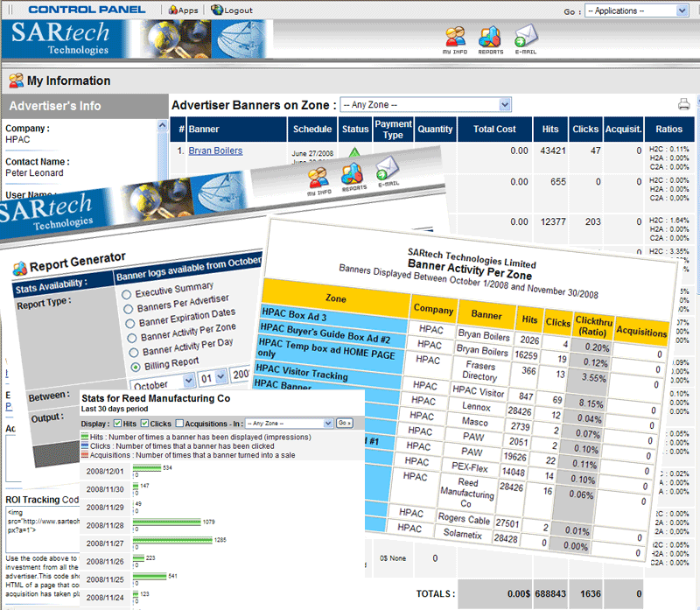Toggle the Hits display checkbox
Image resolution: width=700 pixels, height=610 pixels.
118,424
